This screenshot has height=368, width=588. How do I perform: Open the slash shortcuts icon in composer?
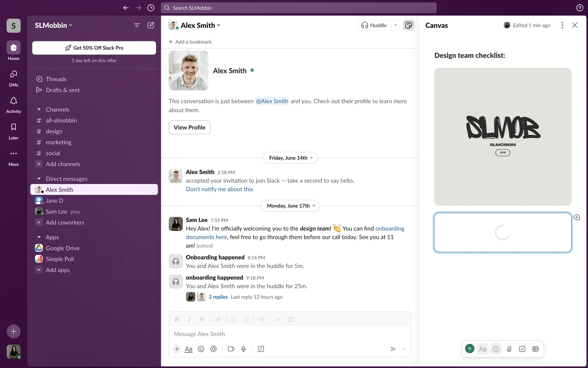(x=261, y=349)
